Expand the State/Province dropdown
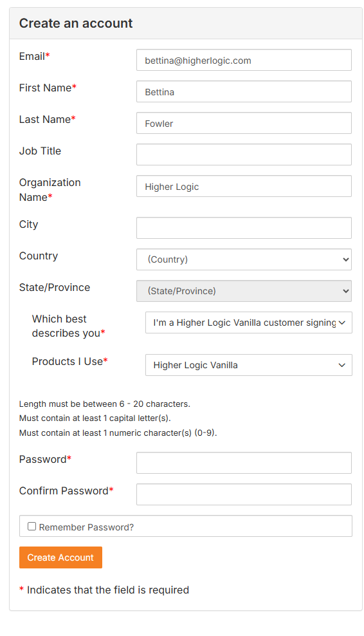This screenshot has height=636, width=364. pyautogui.click(x=244, y=291)
